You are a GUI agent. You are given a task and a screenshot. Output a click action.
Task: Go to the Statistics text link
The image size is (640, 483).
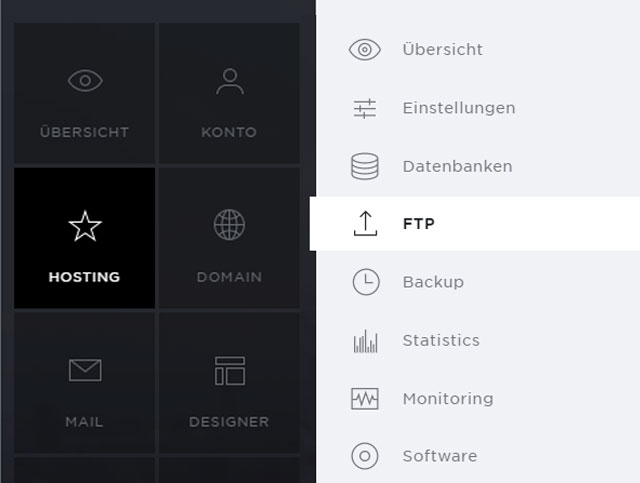[441, 340]
